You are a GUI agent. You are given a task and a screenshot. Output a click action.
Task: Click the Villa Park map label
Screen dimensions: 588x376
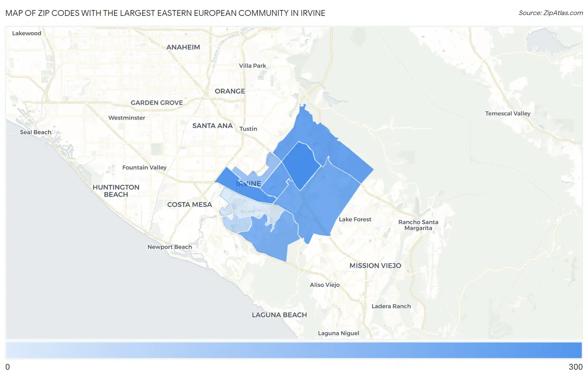click(253, 66)
